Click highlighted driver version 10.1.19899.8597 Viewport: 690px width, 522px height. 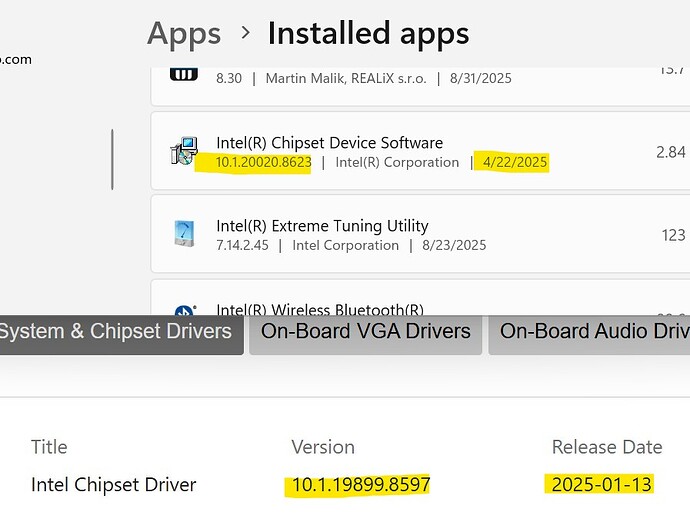(x=360, y=485)
